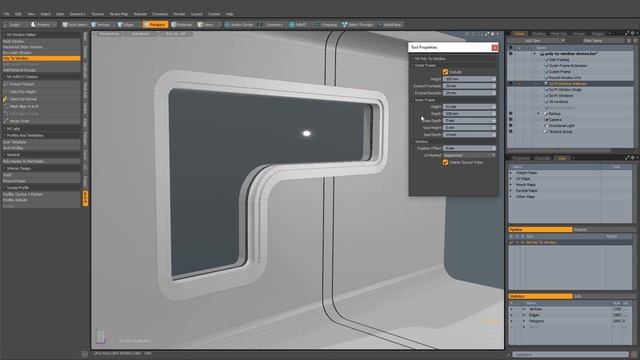Run Select By Height tool
The image size is (640, 360).
coord(41,91)
